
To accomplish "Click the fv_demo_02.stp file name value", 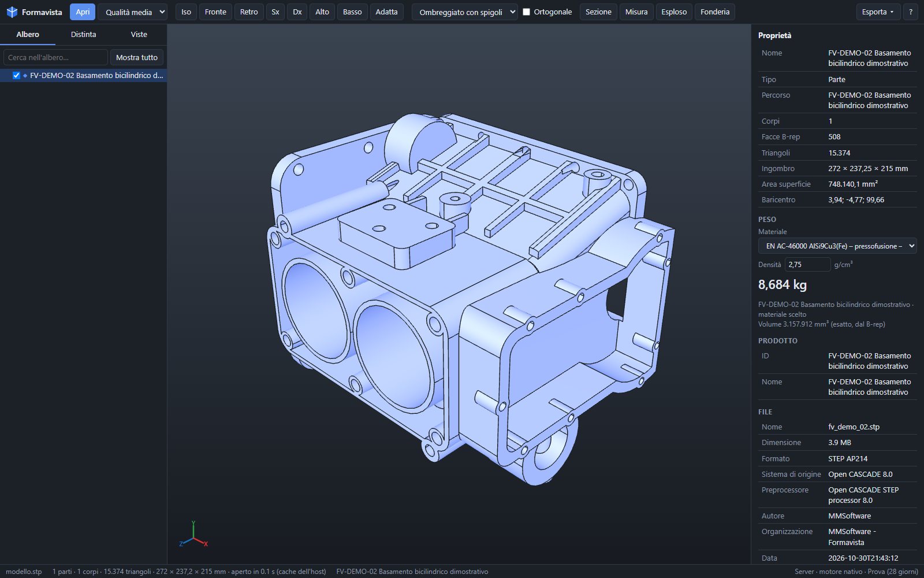I will point(854,427).
